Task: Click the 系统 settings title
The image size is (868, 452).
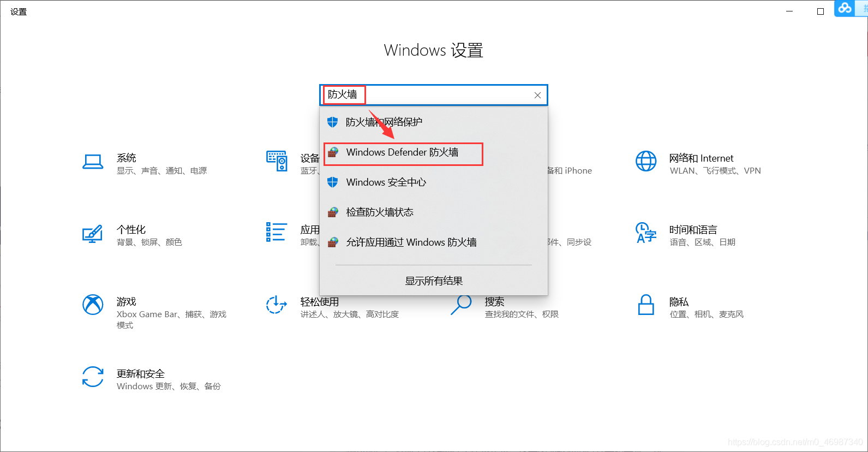Action: pos(126,158)
